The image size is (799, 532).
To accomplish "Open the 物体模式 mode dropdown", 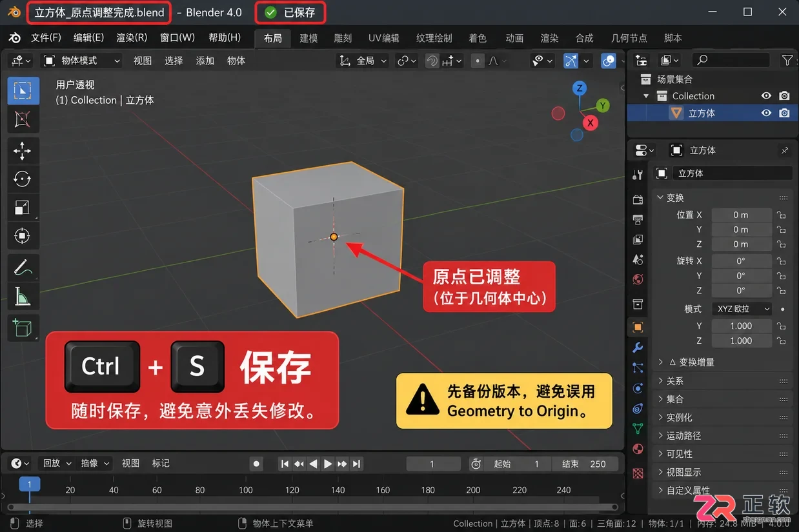I will coord(82,61).
